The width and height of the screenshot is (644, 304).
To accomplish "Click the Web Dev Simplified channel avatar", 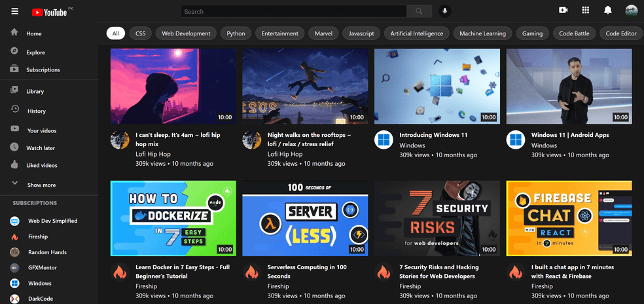I will tap(15, 221).
